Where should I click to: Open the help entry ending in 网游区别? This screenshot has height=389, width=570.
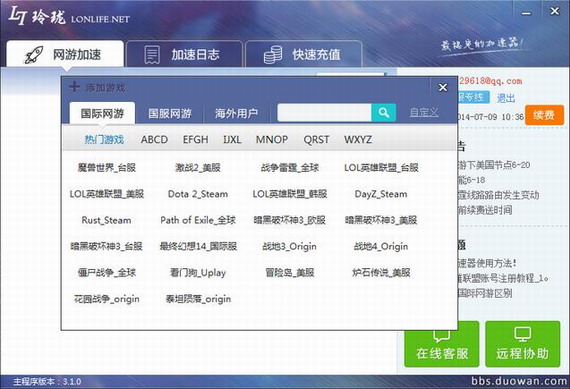(485, 293)
